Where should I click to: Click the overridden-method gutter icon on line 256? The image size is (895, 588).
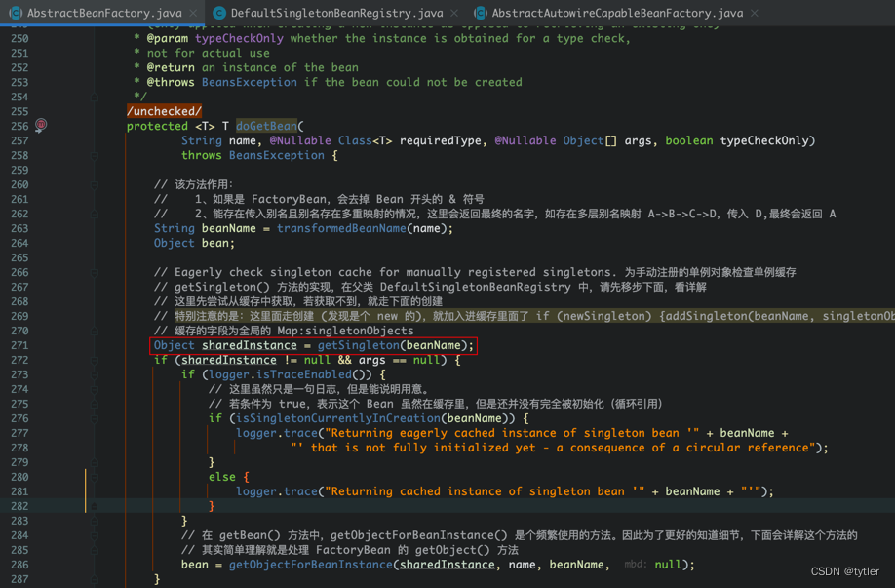click(x=41, y=125)
